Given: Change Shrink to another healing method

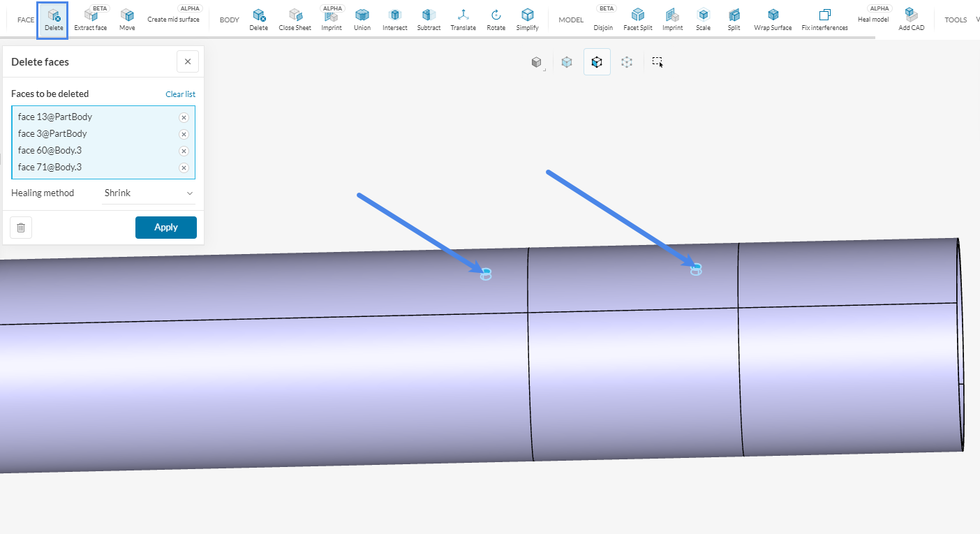Looking at the screenshot, I should pos(149,193).
